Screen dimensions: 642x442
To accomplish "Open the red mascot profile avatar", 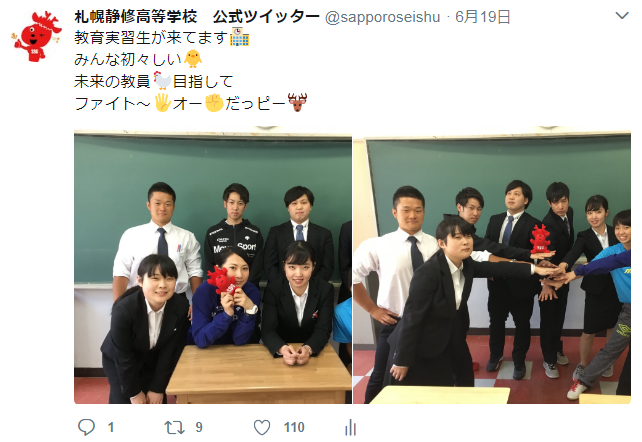I will click(x=36, y=36).
